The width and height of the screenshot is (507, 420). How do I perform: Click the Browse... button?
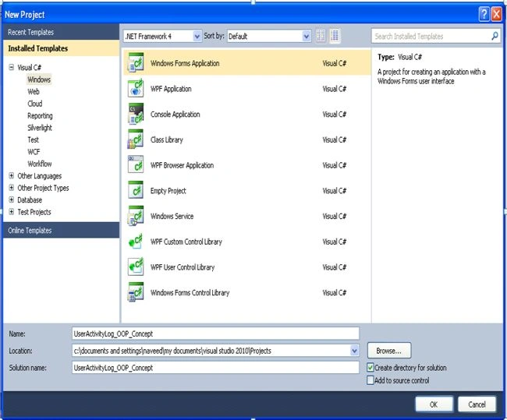click(389, 351)
